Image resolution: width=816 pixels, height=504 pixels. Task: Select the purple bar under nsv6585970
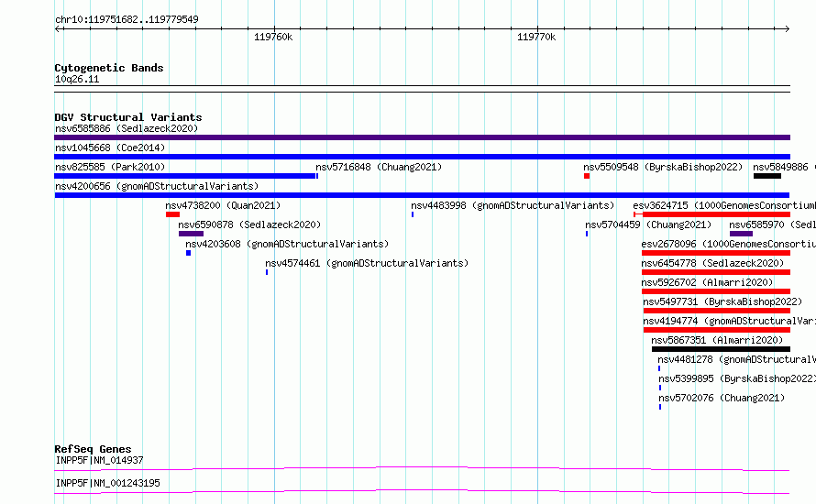point(741,234)
